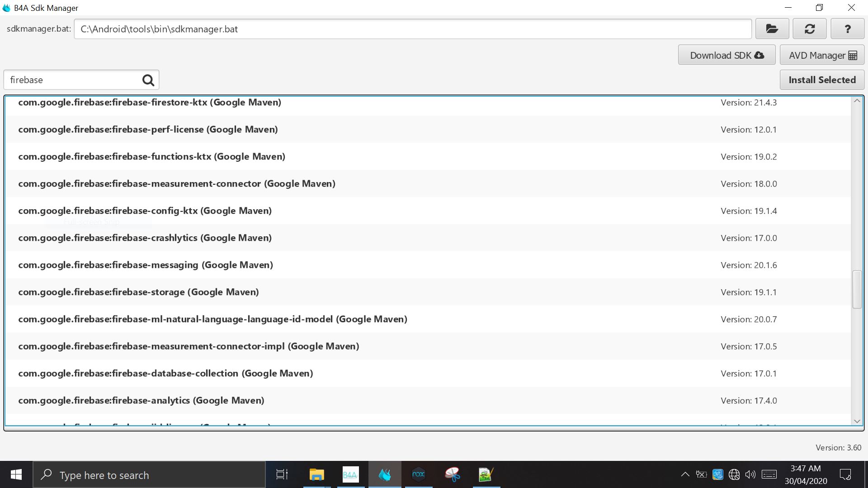Click Install Selected button
Screen dimensions: 868x488
pyautogui.click(x=822, y=80)
